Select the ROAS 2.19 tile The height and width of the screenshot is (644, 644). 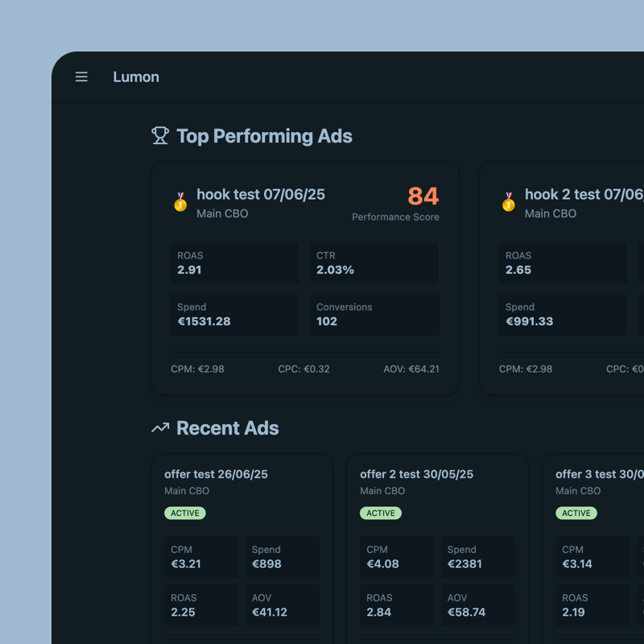click(592, 605)
